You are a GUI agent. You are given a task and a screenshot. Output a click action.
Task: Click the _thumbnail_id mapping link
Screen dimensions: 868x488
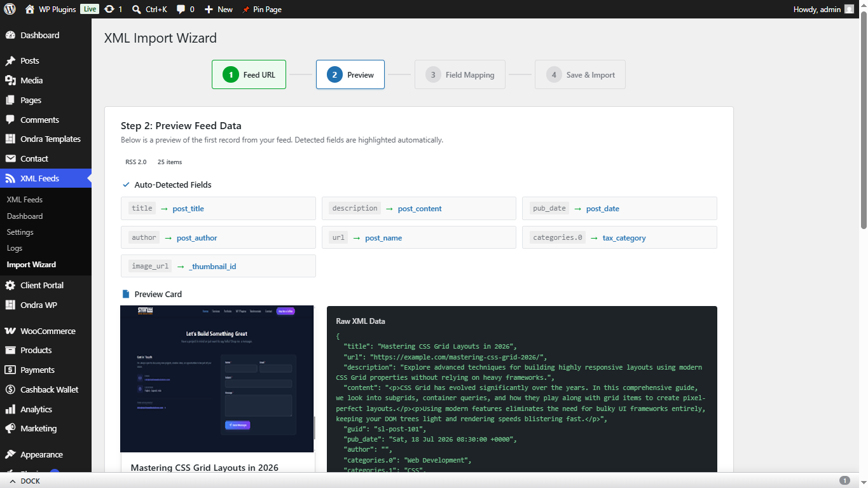point(212,267)
